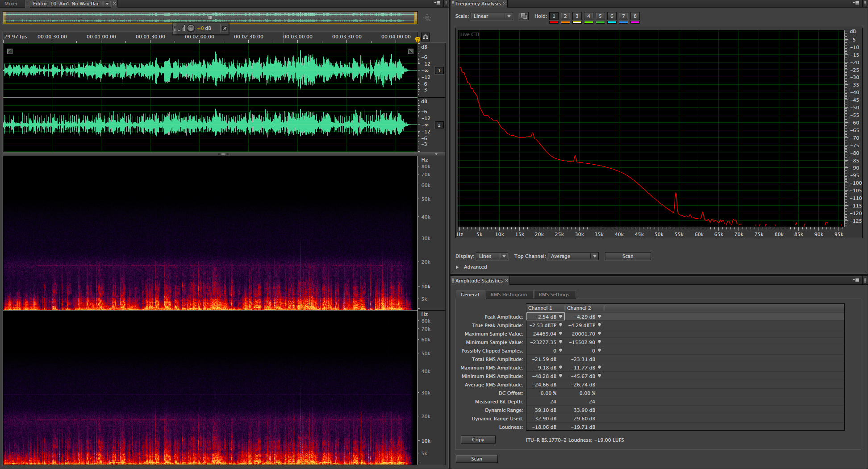Expand the Advanced section in Frequency Analysis
This screenshot has width=868, height=469.
point(457,267)
